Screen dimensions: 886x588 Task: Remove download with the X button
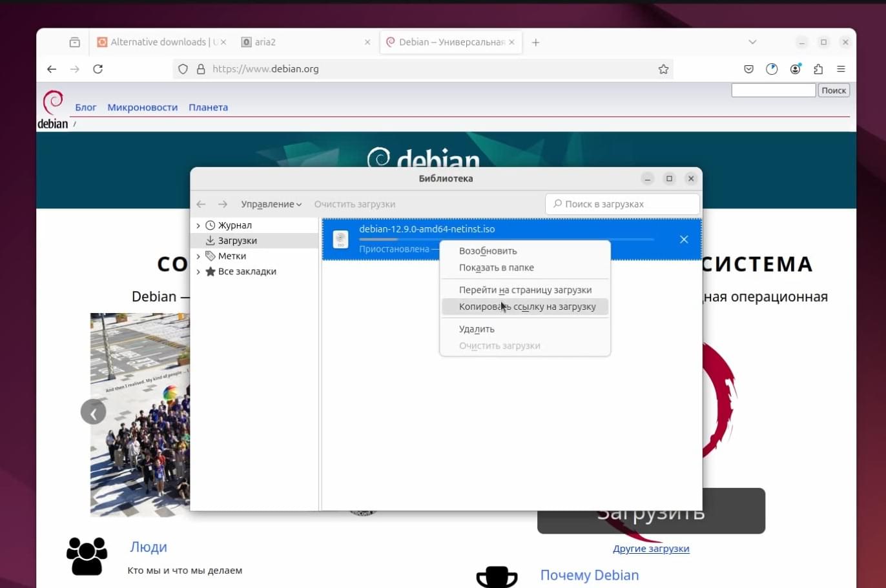point(684,239)
